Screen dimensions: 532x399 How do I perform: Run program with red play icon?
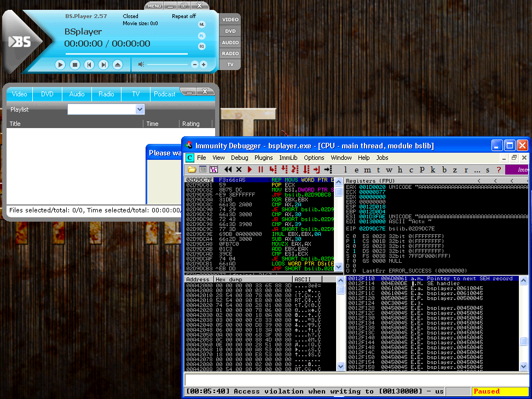[x=250, y=169]
